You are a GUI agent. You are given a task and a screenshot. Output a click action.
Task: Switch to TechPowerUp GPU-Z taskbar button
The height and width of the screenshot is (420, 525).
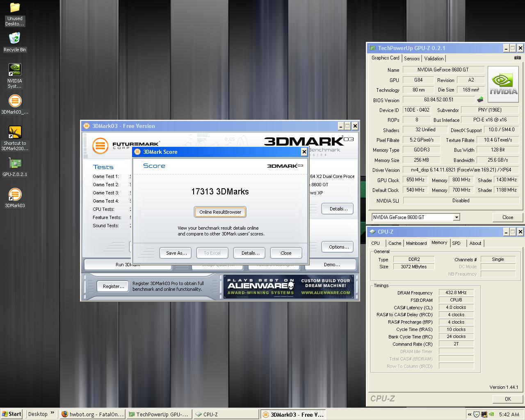click(x=159, y=414)
